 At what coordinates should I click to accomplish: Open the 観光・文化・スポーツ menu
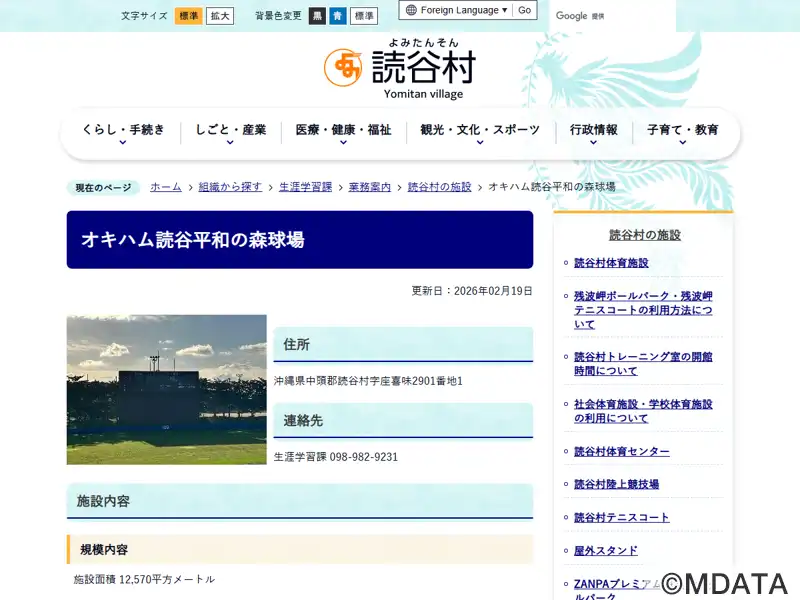(479, 132)
